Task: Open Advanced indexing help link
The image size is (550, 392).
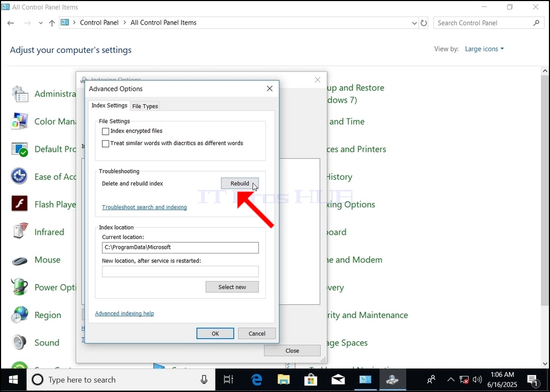Action: pyautogui.click(x=124, y=313)
